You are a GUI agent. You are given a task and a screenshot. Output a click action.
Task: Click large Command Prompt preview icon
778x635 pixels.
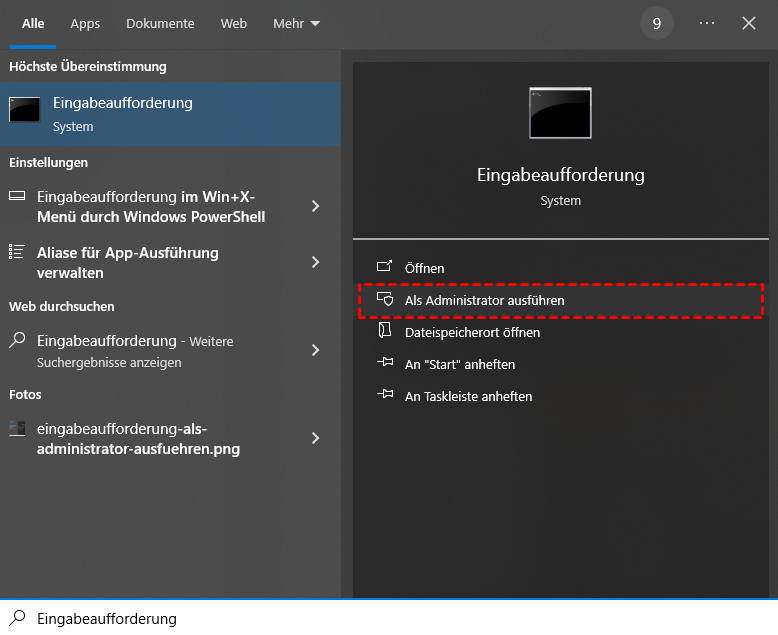[x=560, y=113]
